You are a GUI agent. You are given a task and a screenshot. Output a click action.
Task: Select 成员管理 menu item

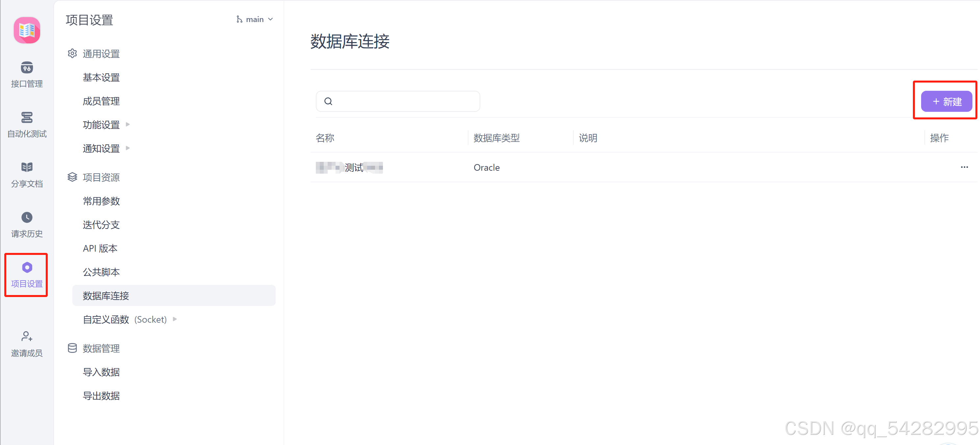pyautogui.click(x=101, y=101)
